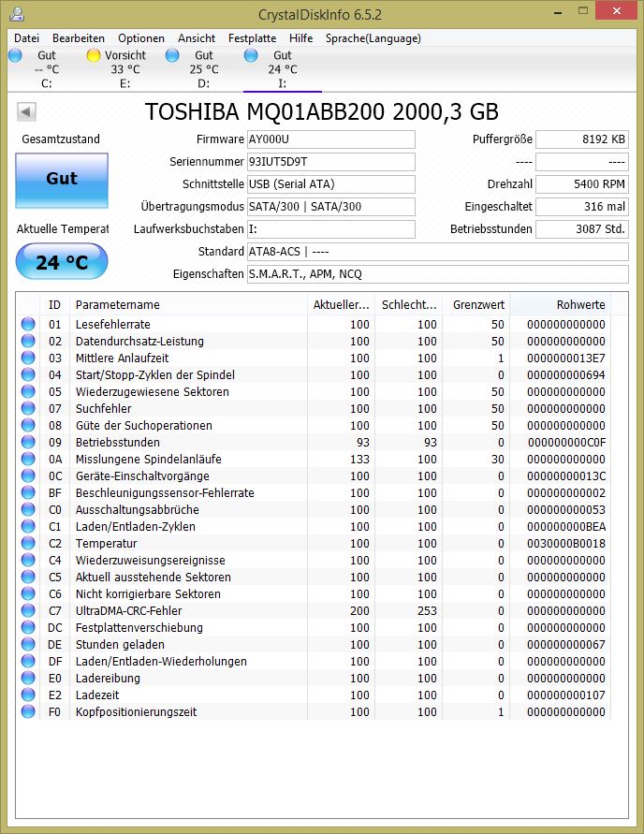Click the Eingeschaltet field 316 mal

582,206
